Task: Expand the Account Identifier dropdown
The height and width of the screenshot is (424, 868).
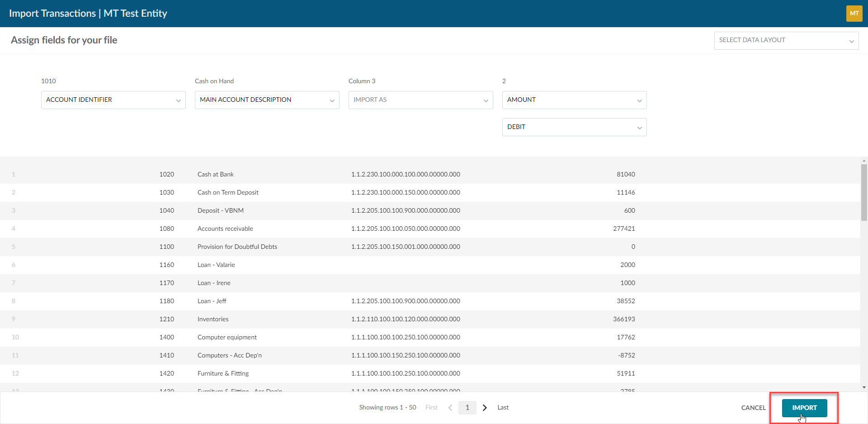Action: [x=113, y=100]
